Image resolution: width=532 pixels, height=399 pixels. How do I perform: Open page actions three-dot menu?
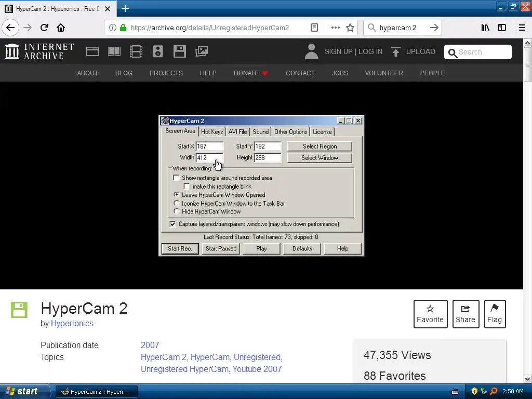point(335,28)
